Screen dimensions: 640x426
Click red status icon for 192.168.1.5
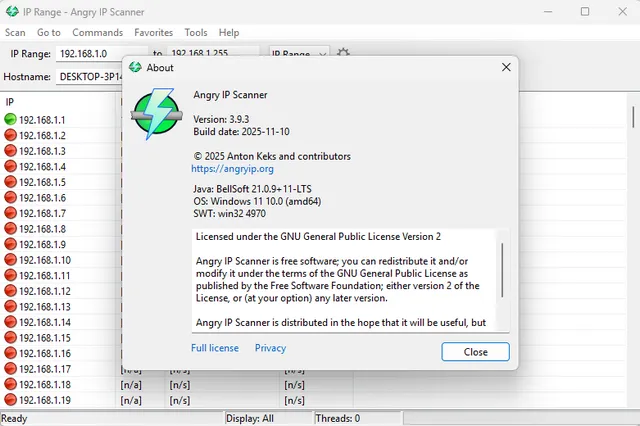coord(11,182)
